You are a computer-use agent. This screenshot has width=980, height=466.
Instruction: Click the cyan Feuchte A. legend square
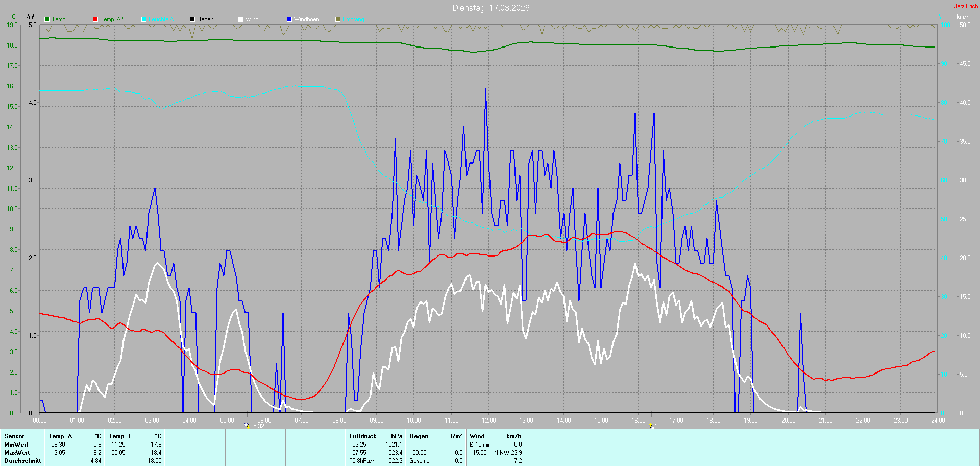pos(144,19)
